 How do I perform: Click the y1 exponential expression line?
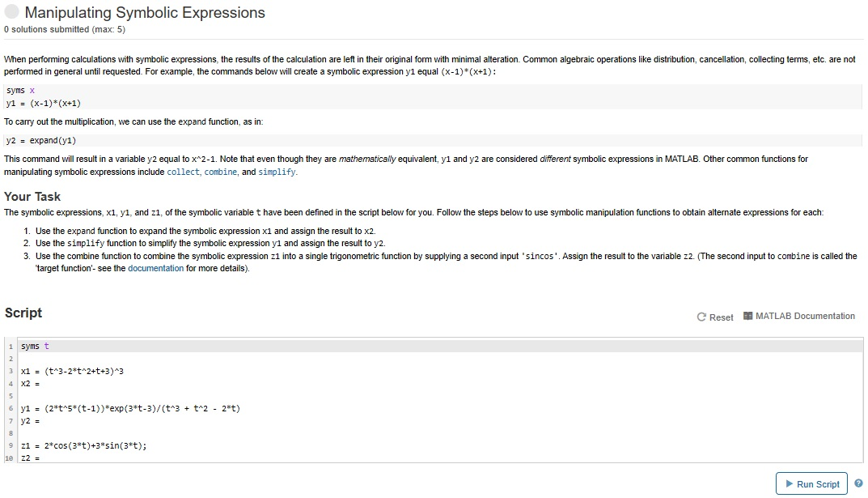click(129, 408)
